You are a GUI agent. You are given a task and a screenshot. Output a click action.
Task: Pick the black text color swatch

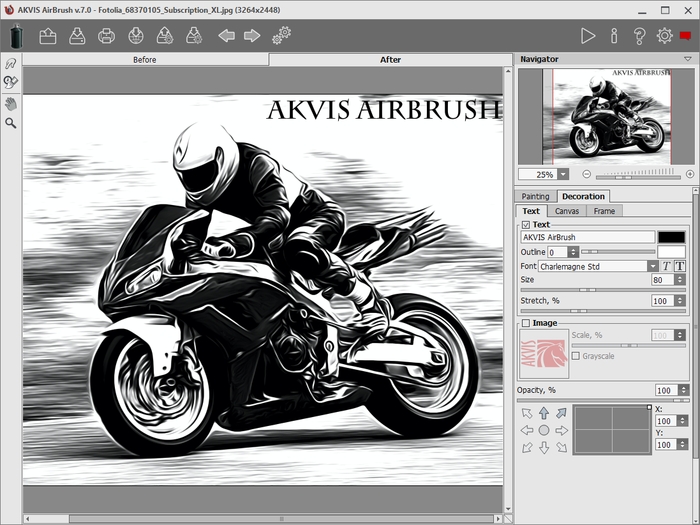pyautogui.click(x=671, y=237)
